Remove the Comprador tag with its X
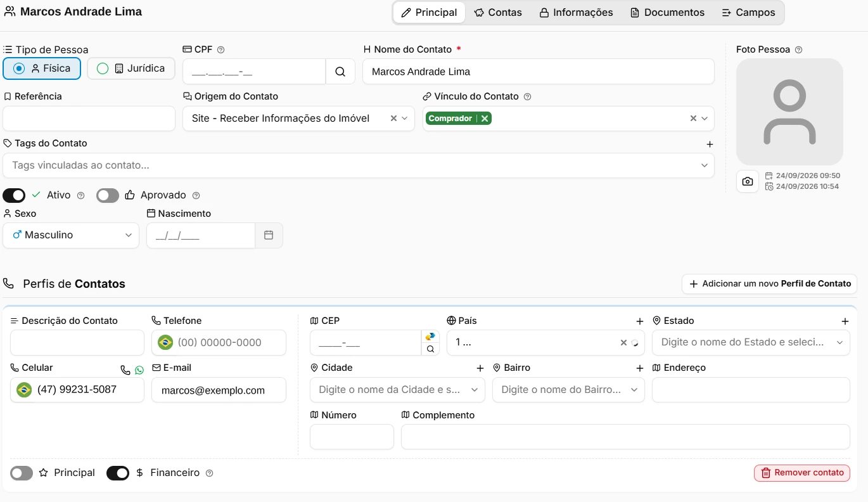Viewport: 868px width, 502px height. coord(484,119)
